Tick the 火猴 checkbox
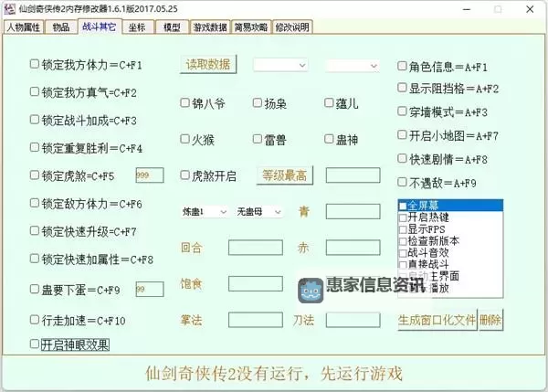Image resolution: width=548 pixels, height=392 pixels. (x=184, y=139)
